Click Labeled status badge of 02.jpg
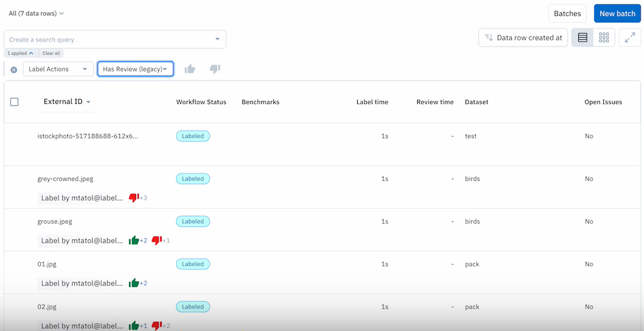Viewport: 644px width, 331px height. (x=193, y=307)
